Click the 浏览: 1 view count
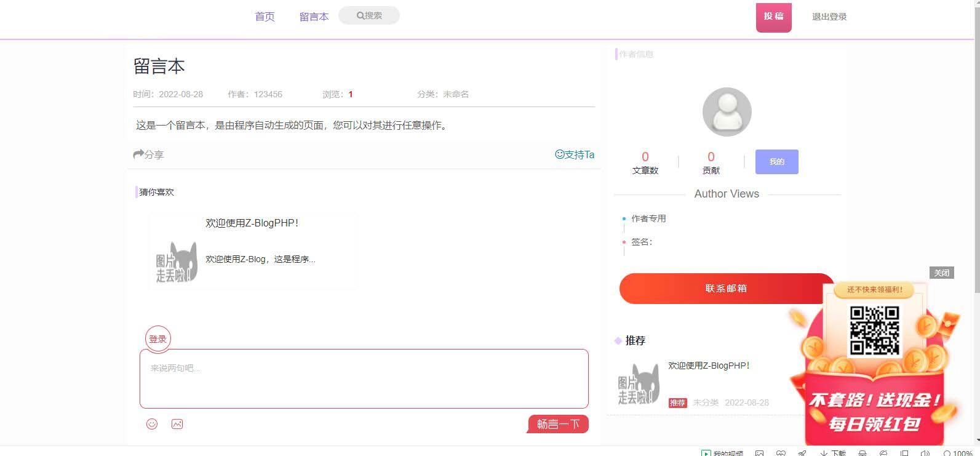Image resolution: width=980 pixels, height=456 pixels. 338,94
